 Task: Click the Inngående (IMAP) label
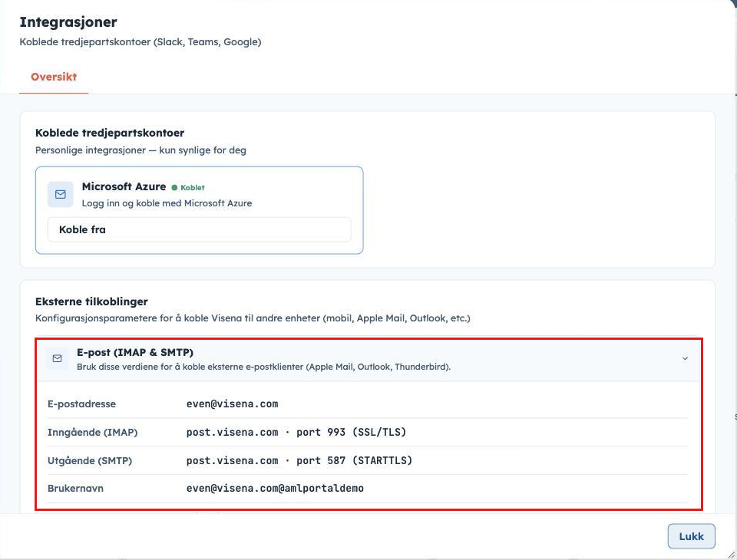pos(93,432)
